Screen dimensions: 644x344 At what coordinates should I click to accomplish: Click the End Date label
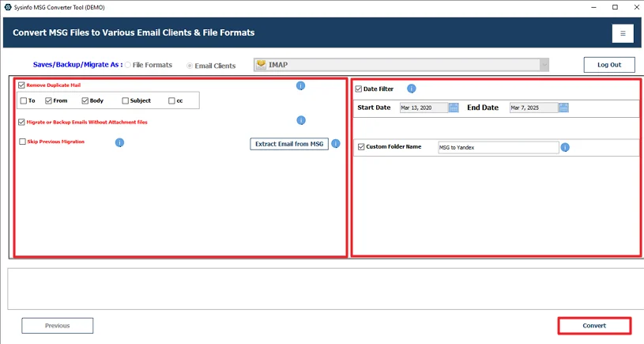(483, 108)
